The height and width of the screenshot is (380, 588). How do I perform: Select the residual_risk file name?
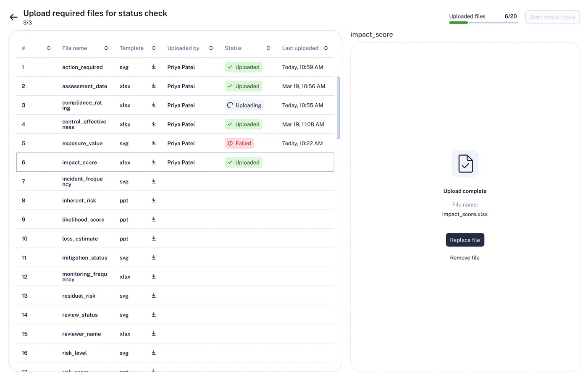(79, 296)
